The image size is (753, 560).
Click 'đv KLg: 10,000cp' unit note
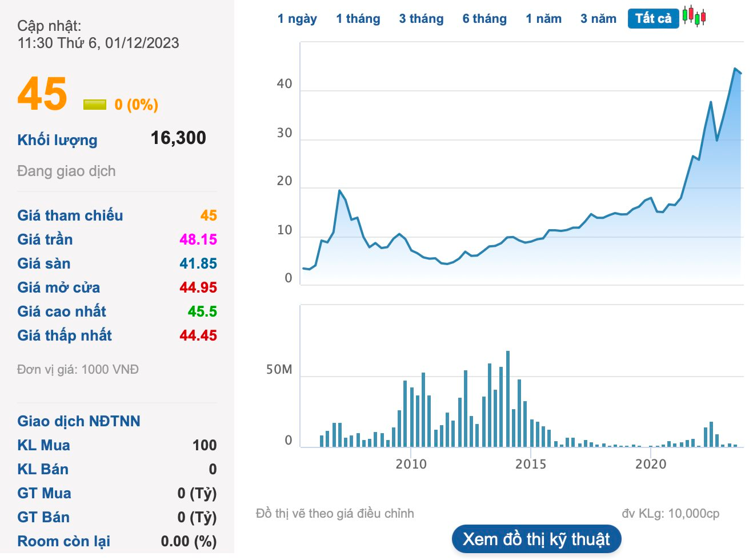[x=671, y=514]
